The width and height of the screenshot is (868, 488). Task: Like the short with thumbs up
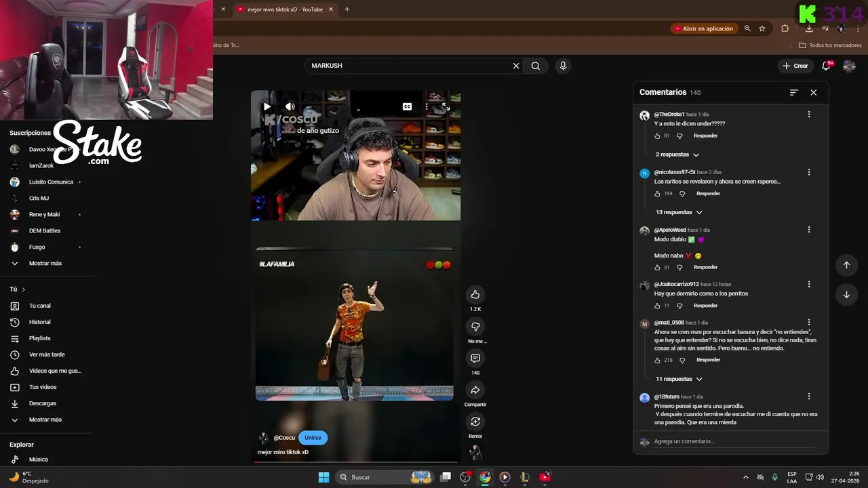(475, 294)
